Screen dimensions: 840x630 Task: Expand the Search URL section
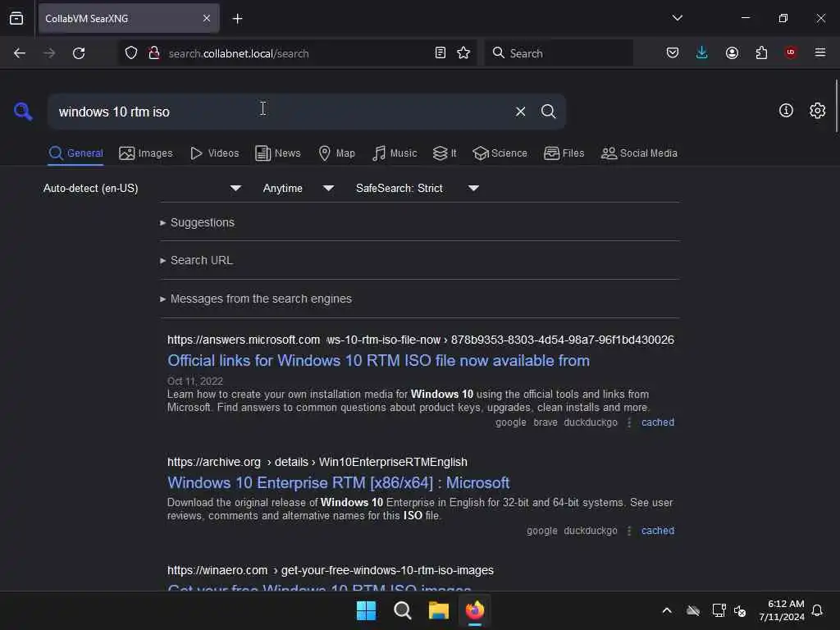(196, 260)
